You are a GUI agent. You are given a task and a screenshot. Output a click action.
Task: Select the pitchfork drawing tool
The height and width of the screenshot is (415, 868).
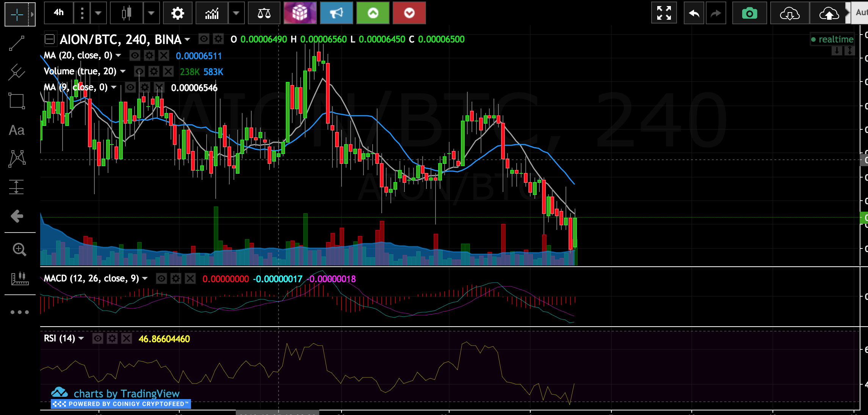17,72
